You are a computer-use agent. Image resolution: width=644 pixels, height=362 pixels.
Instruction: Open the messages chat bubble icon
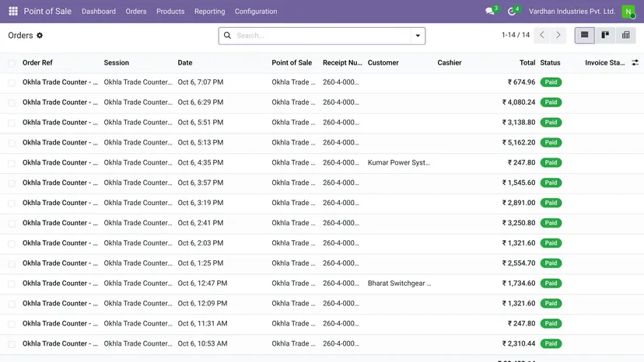pos(489,11)
